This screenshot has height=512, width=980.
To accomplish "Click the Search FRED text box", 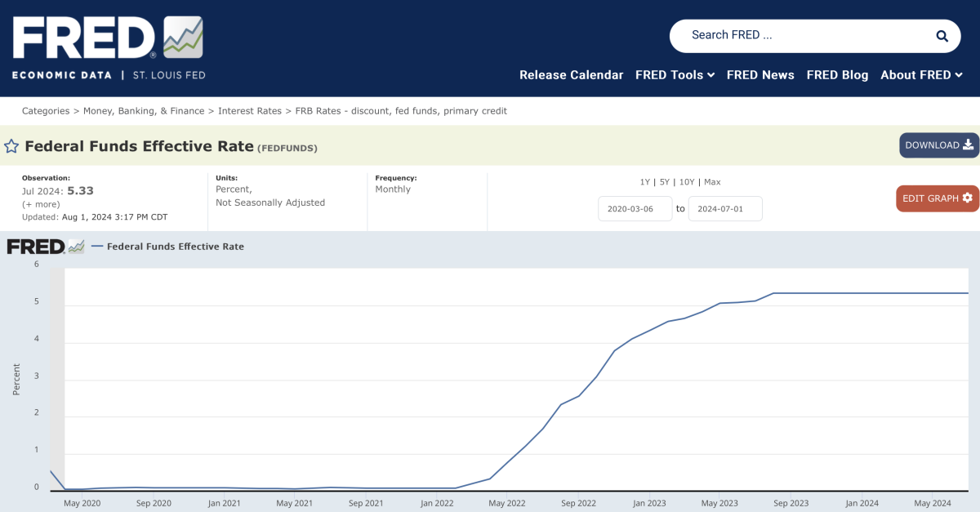I will (800, 35).
